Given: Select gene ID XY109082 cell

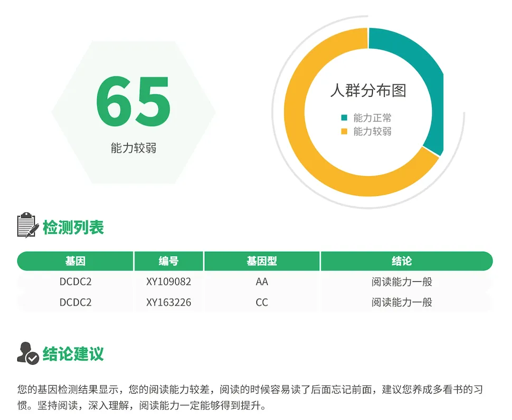Looking at the screenshot, I should [x=168, y=282].
